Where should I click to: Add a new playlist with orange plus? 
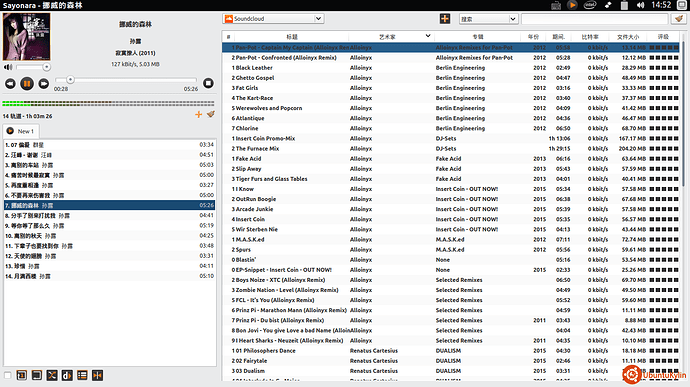[x=198, y=114]
